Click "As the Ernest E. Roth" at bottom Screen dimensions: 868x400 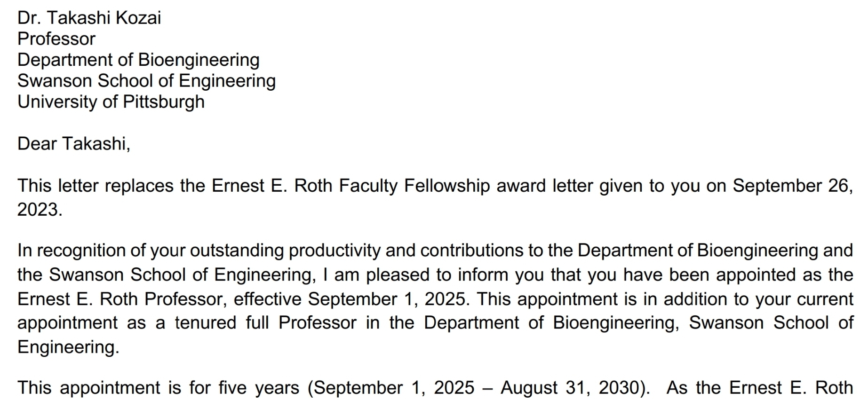tap(759, 388)
